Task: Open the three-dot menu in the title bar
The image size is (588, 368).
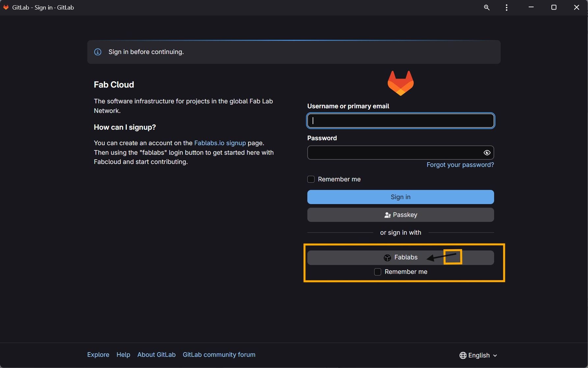Action: click(507, 8)
